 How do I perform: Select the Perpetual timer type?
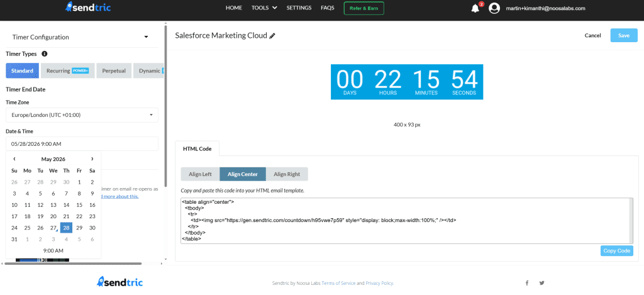(x=114, y=70)
